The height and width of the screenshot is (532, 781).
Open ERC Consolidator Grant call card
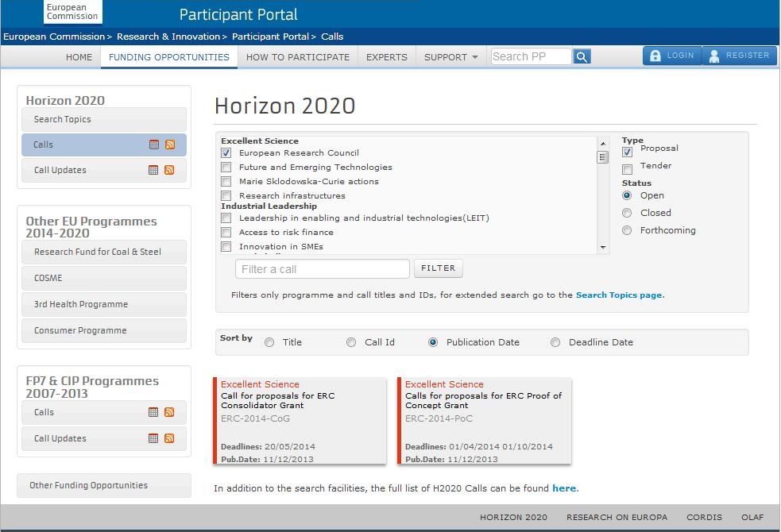point(300,421)
